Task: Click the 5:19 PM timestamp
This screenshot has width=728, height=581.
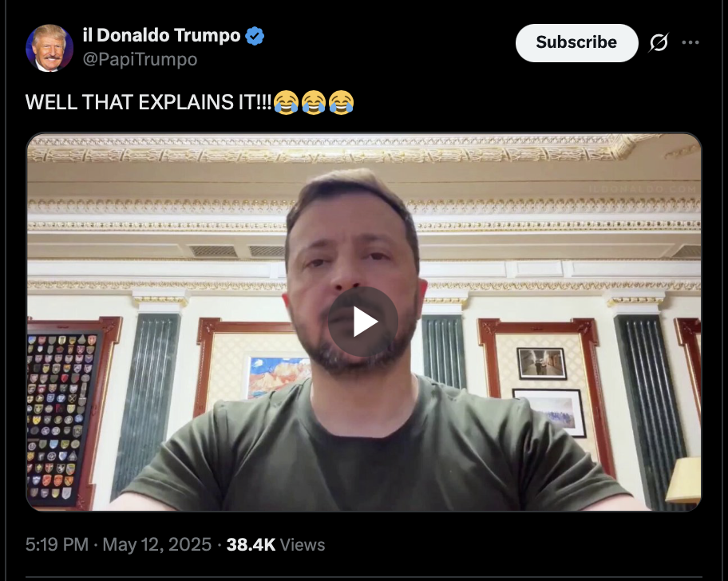Action: (57, 544)
